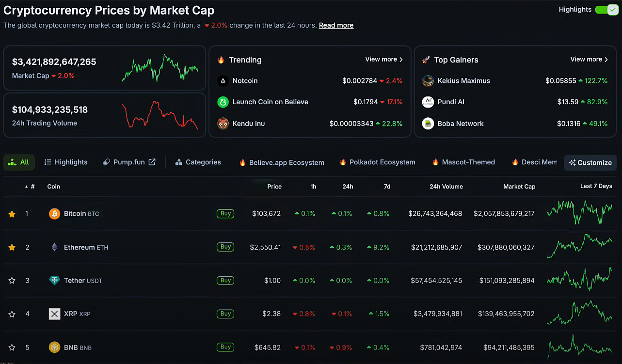
Task: View Bitcoin's Last 7 Days sparkline chart
Action: point(580,213)
